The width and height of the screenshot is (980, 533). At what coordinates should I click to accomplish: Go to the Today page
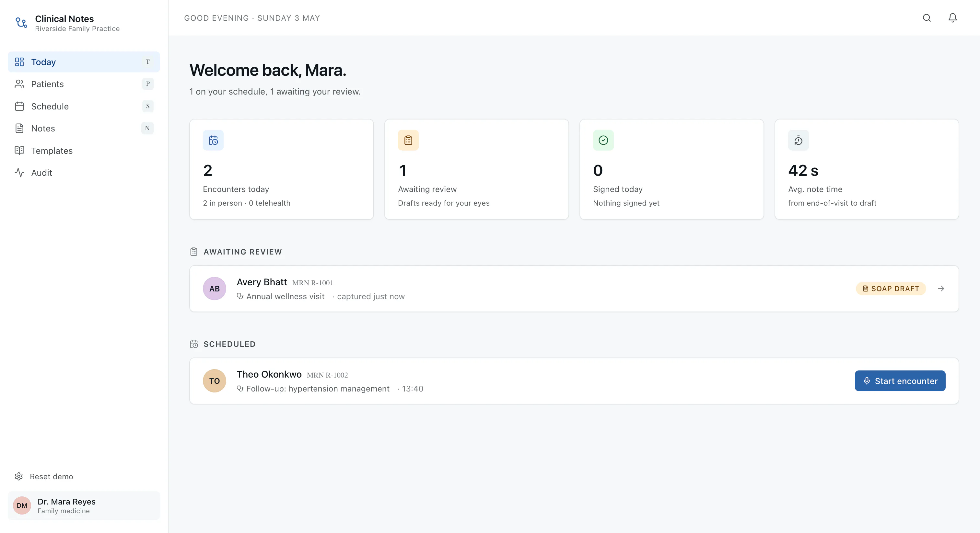pyautogui.click(x=84, y=62)
